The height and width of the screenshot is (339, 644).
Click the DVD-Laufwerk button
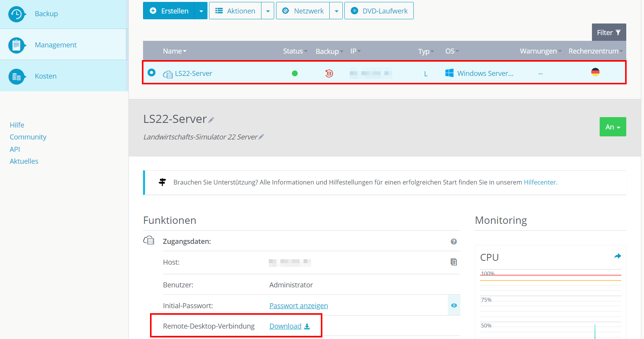tap(379, 11)
